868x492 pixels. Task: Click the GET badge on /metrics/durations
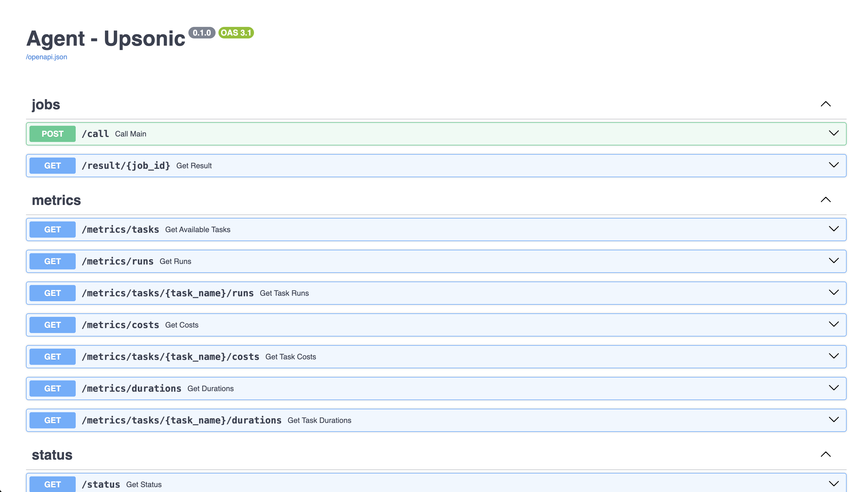click(x=52, y=388)
